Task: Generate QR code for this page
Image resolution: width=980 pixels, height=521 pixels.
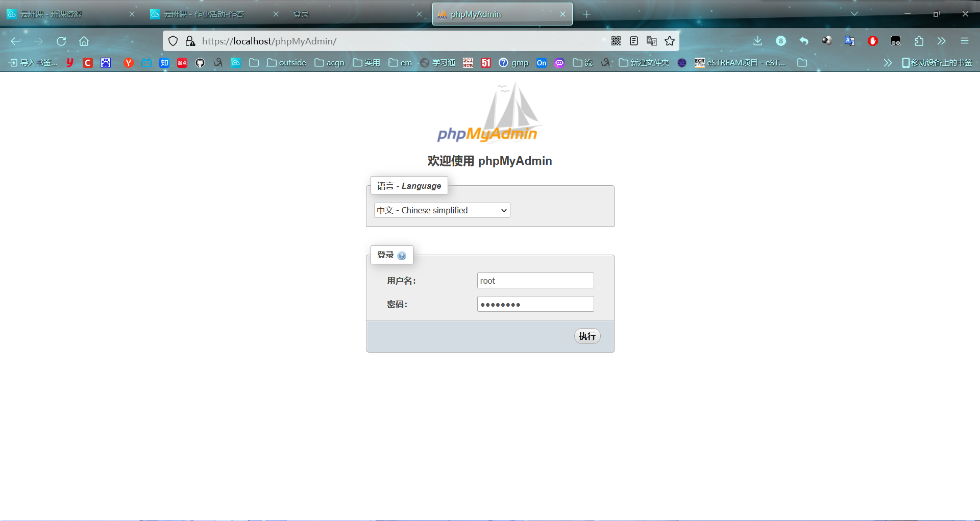Action: tap(616, 41)
